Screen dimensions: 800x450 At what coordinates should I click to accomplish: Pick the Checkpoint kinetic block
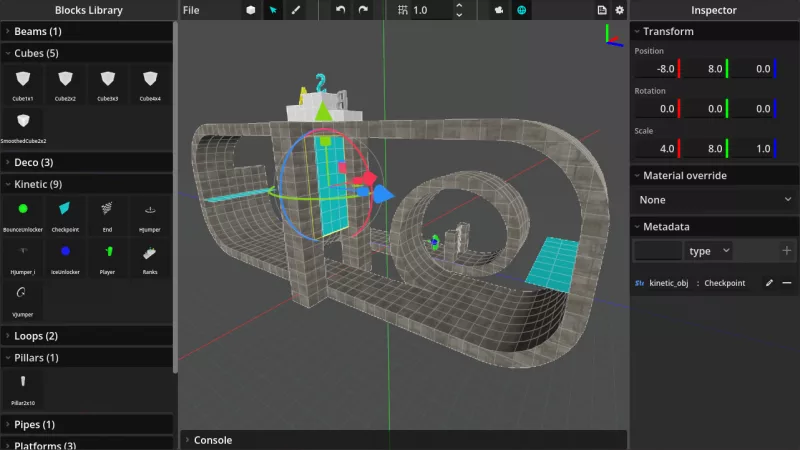tap(65, 212)
